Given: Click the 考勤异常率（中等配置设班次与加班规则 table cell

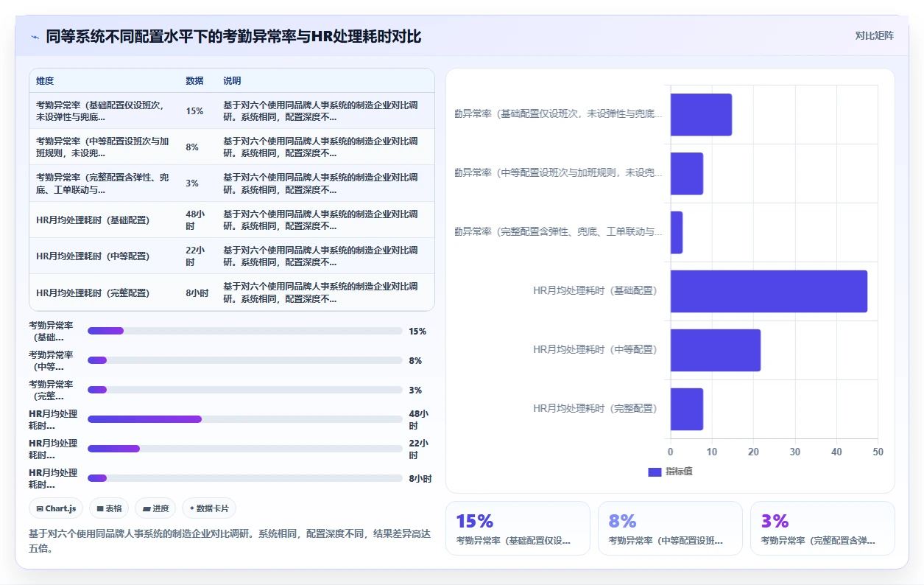Looking at the screenshot, I should click(x=103, y=147).
